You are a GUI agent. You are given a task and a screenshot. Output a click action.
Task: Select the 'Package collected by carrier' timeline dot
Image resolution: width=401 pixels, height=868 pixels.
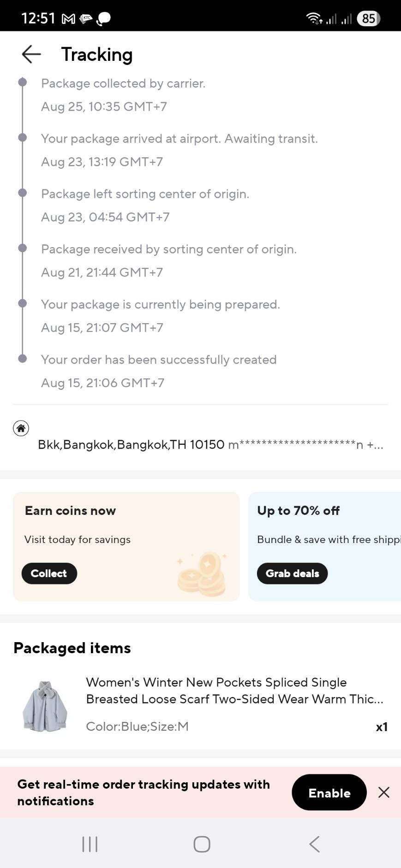(x=22, y=83)
